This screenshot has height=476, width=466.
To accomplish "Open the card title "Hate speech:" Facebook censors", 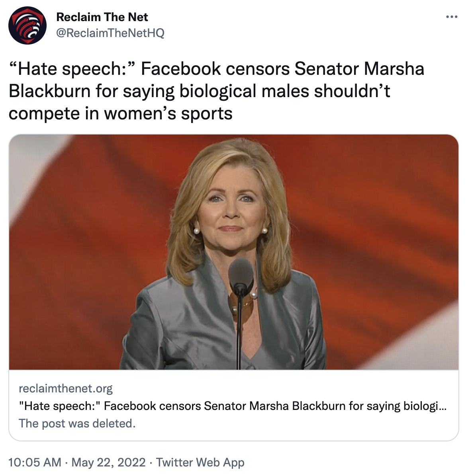I will [x=233, y=406].
